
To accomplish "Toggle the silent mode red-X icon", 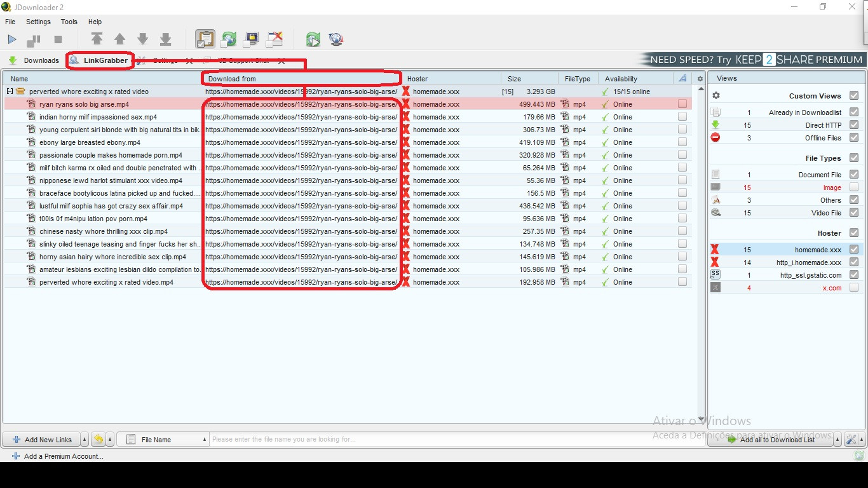I will (x=275, y=39).
